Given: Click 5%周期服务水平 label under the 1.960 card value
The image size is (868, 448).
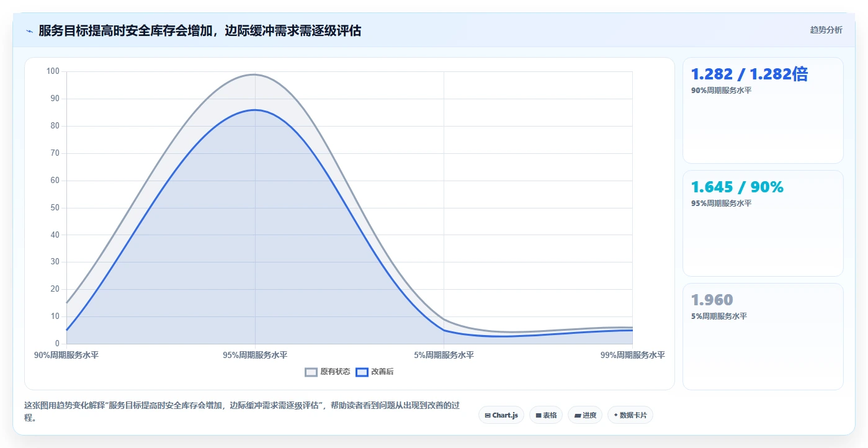Looking at the screenshot, I should (x=719, y=316).
